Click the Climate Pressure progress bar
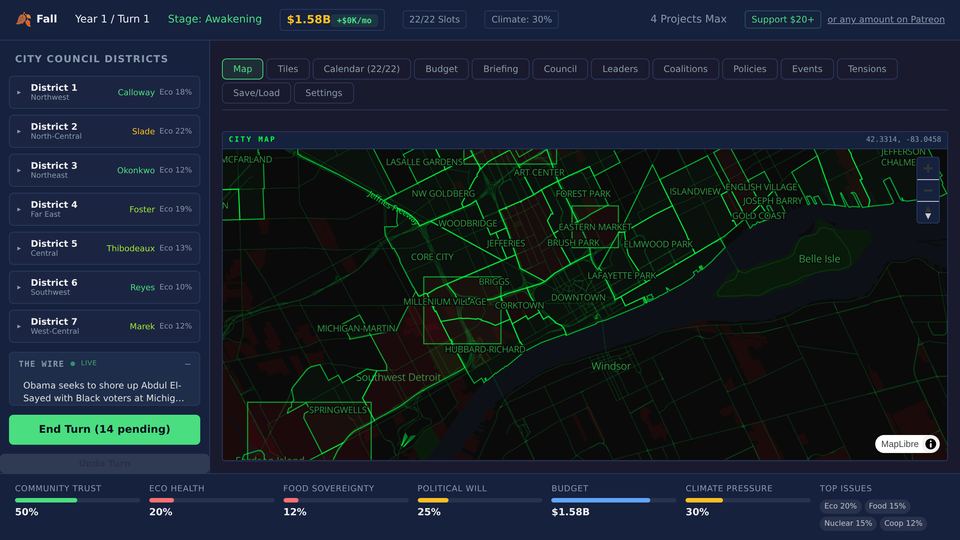Image resolution: width=960 pixels, height=540 pixels. click(x=748, y=500)
